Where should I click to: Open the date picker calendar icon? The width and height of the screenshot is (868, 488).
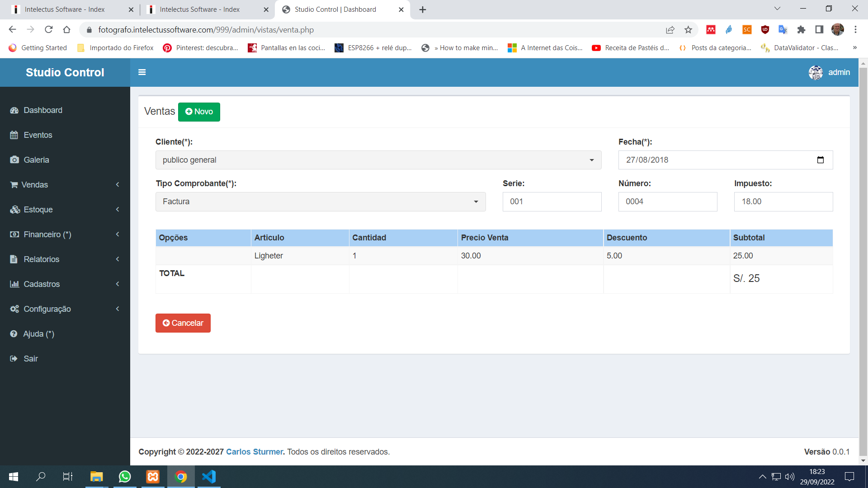click(821, 160)
